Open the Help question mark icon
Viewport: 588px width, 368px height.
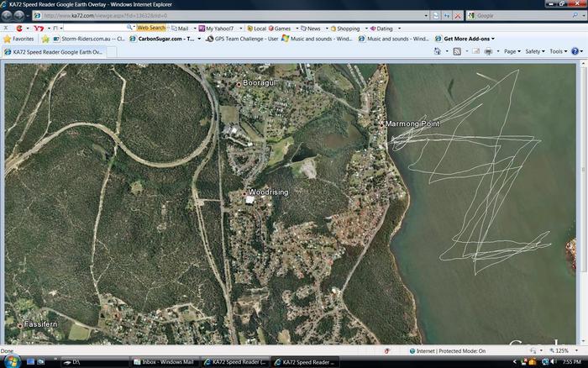(x=575, y=51)
